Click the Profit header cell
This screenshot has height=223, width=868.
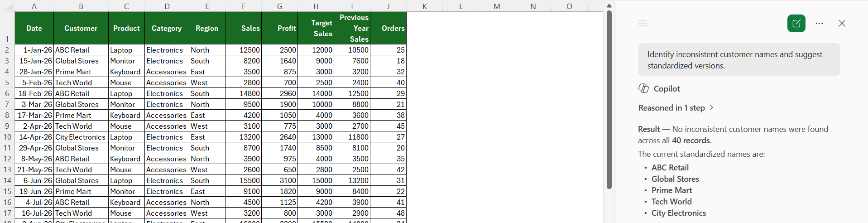click(280, 28)
